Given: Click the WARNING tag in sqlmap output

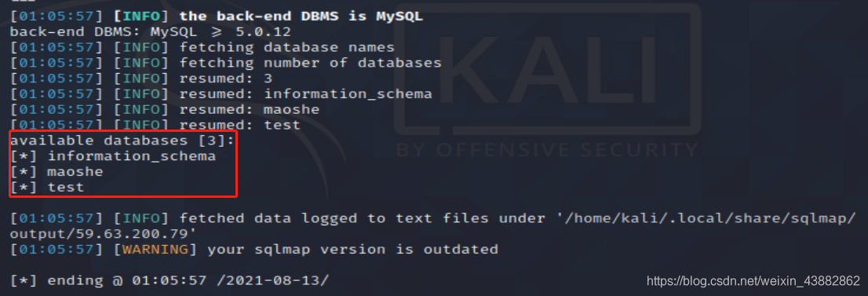Looking at the screenshot, I should (155, 250).
